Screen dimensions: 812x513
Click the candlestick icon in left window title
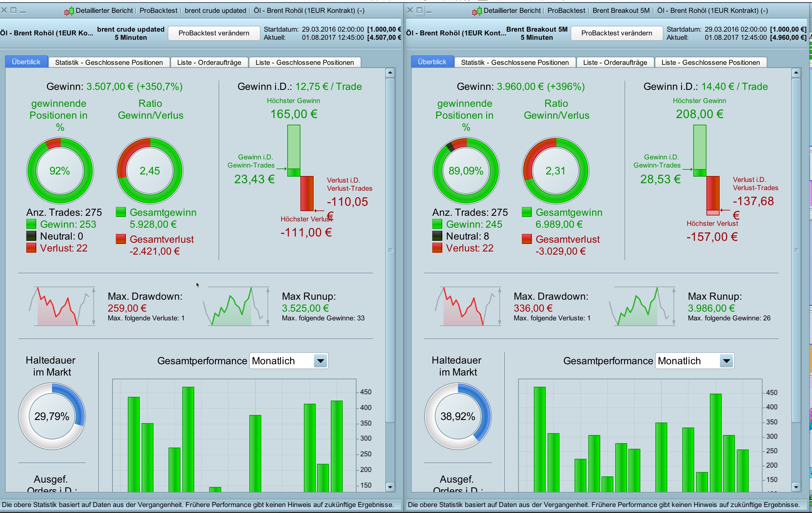69,11
